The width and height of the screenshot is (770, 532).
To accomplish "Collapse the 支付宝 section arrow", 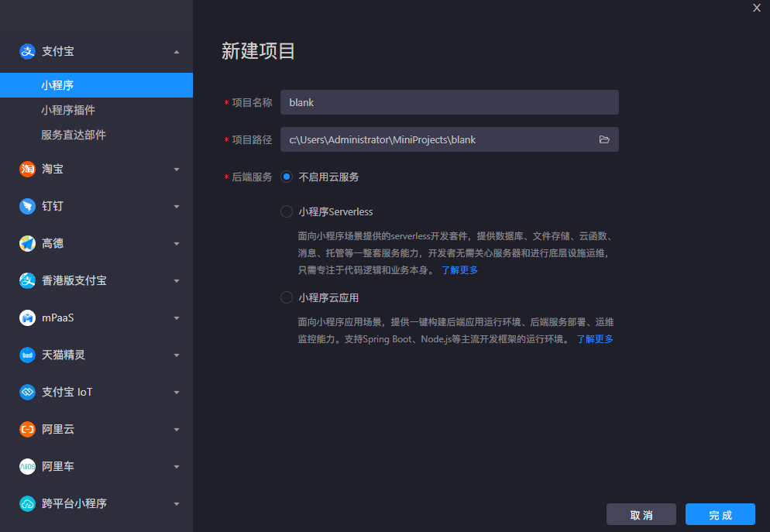I will coord(177,52).
